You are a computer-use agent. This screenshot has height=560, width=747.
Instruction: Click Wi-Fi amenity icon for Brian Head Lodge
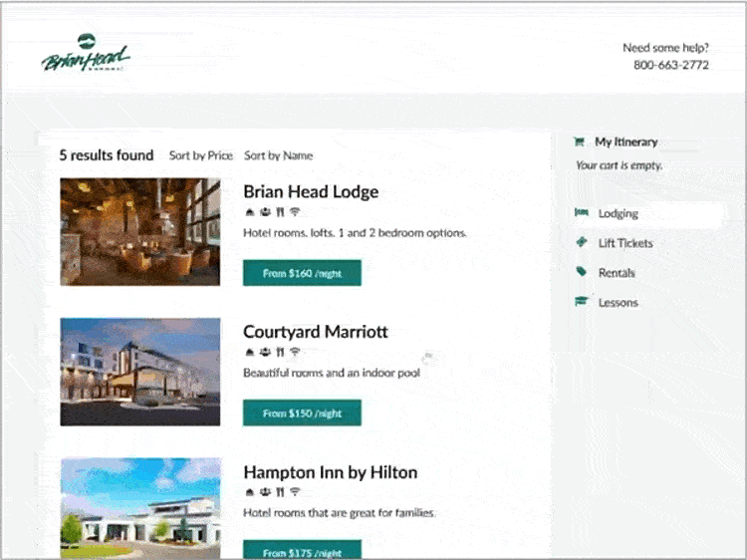coord(295,212)
